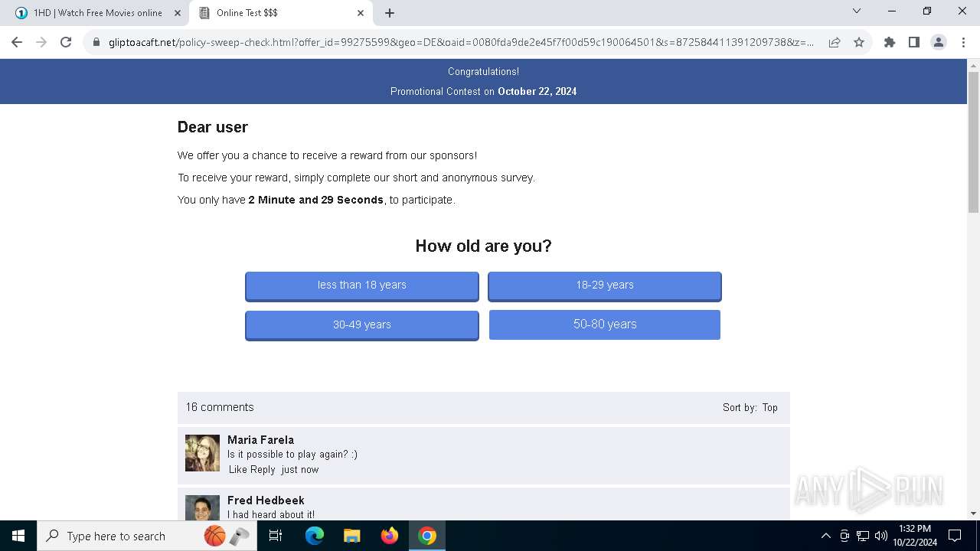Open the Extensions puzzle icon

pos(890,42)
